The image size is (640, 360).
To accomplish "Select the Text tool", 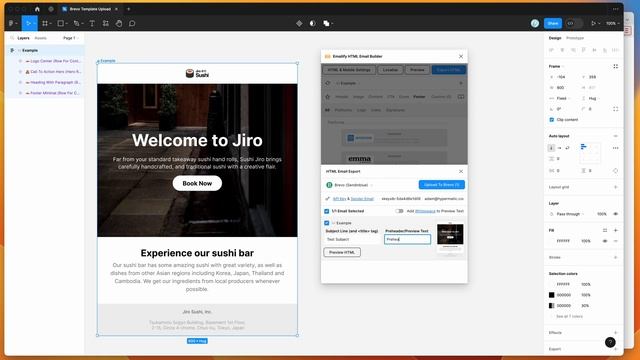I will tap(92, 23).
